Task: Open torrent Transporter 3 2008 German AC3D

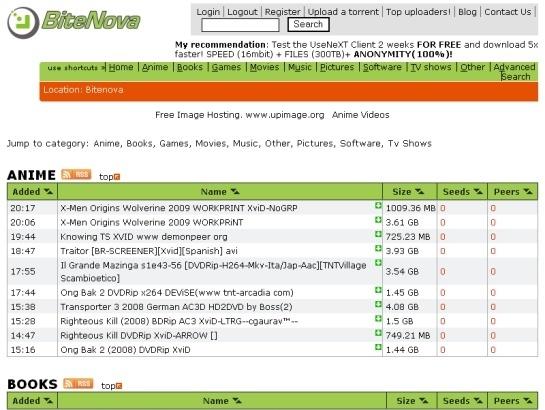Action: 176,307
